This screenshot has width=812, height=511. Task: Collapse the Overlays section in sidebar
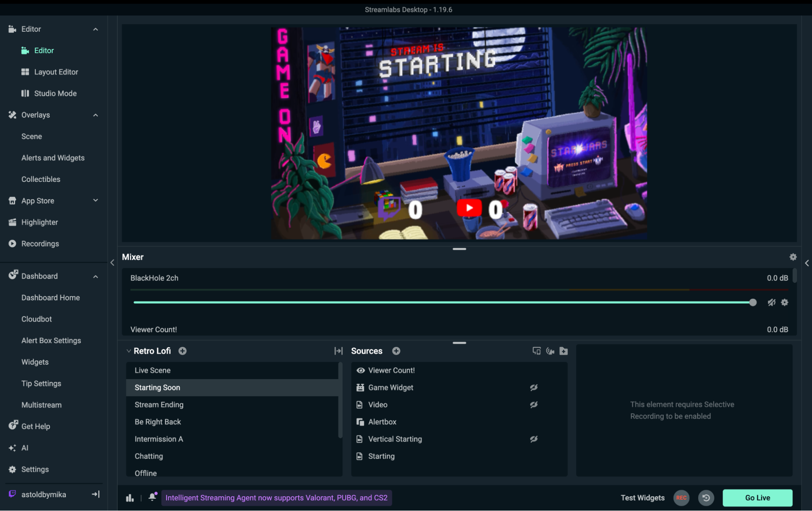95,115
